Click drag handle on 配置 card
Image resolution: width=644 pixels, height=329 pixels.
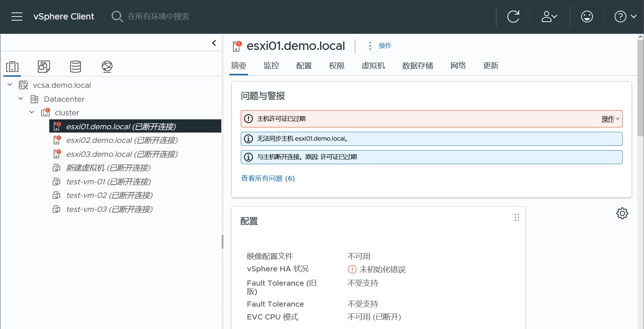click(517, 218)
